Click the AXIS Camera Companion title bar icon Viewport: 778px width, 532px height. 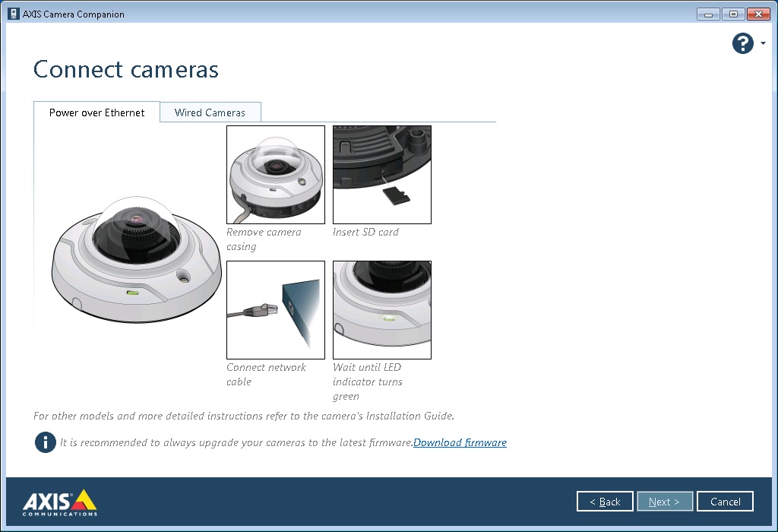14,14
